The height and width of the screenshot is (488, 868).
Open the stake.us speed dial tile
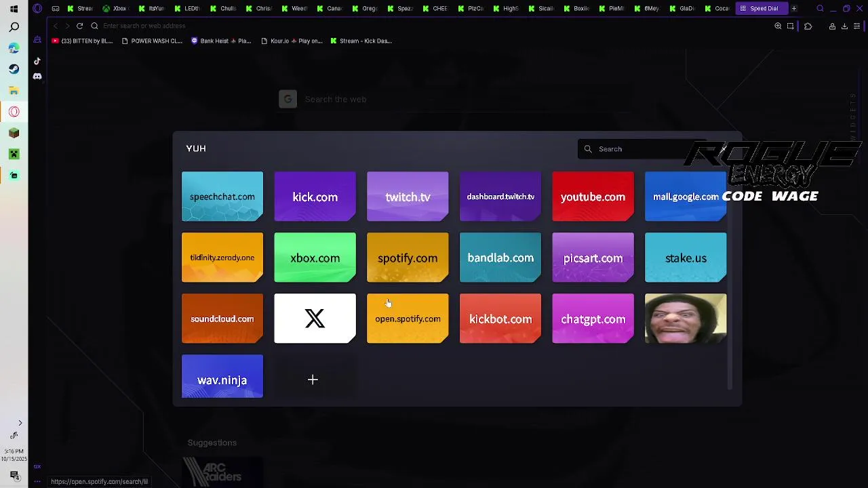click(x=686, y=258)
